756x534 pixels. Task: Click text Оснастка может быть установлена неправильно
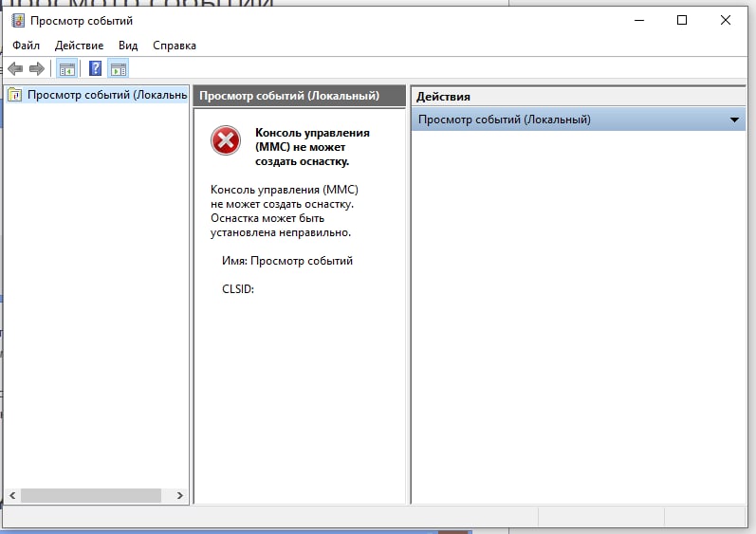click(281, 226)
